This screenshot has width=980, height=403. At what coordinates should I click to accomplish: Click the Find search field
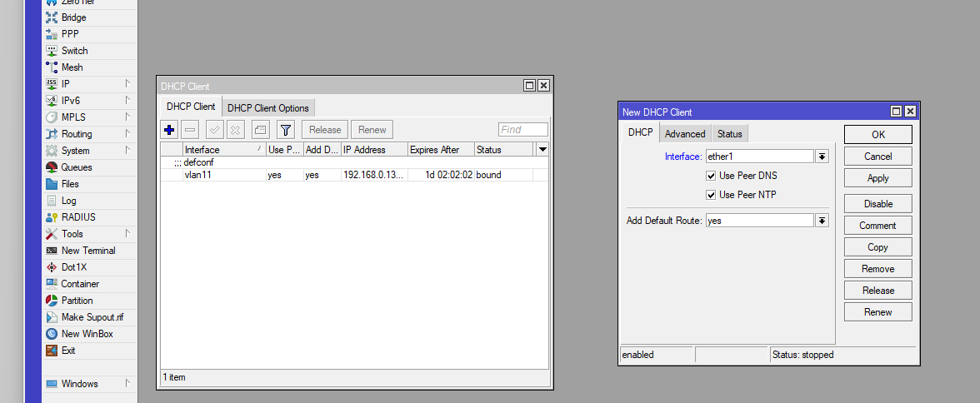click(x=523, y=130)
